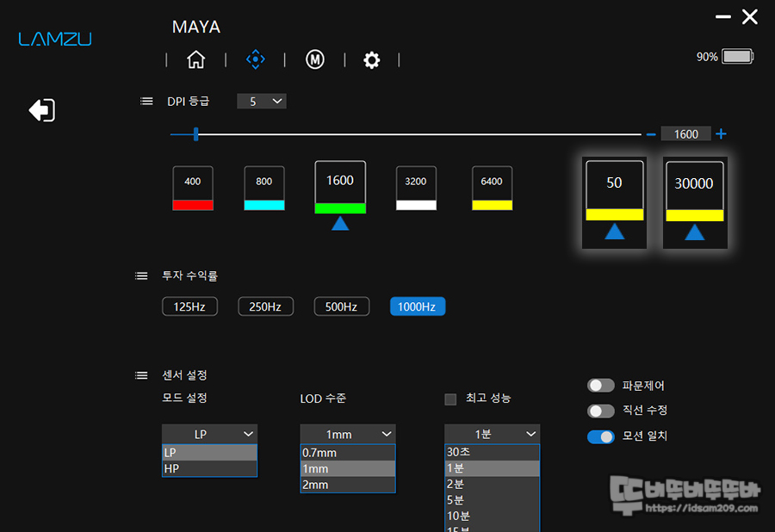
Task: Click the DPI value field showing 1600
Action: (x=686, y=134)
